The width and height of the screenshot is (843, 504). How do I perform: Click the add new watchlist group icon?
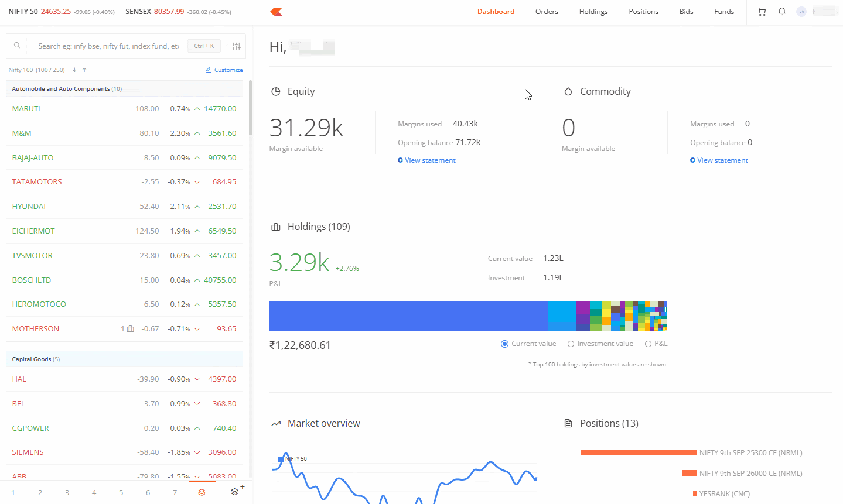tap(236, 492)
